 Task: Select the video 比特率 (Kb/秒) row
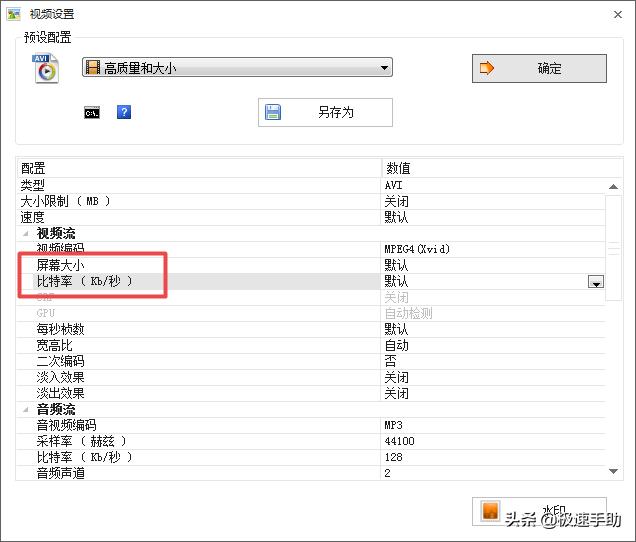[311, 281]
